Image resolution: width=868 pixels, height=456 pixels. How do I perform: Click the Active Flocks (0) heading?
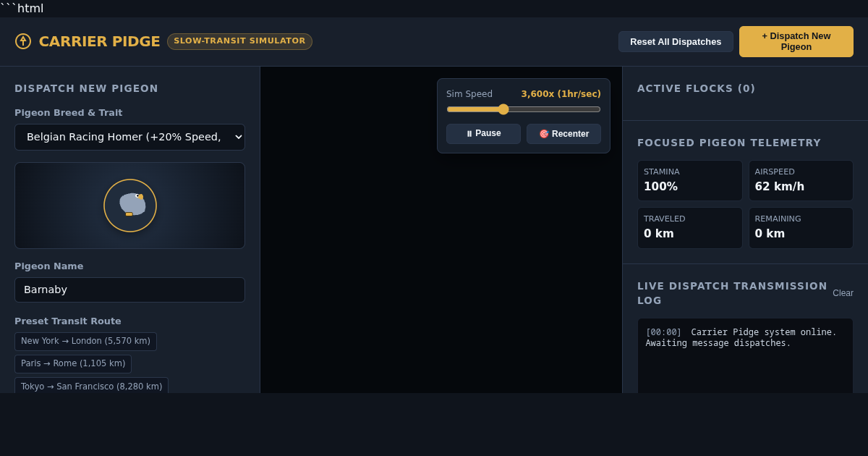click(x=696, y=88)
